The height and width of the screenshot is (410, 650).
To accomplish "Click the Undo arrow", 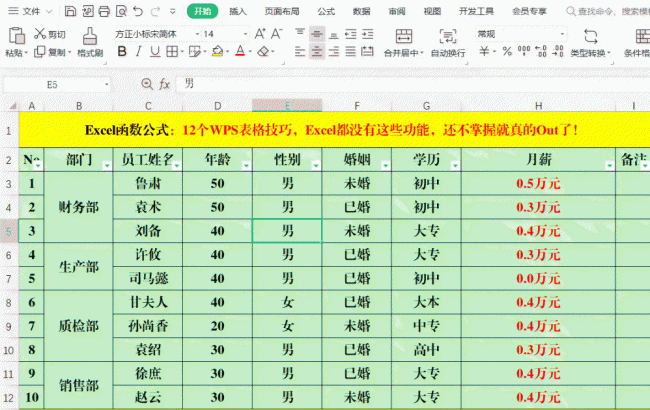I will pyautogui.click(x=138, y=11).
